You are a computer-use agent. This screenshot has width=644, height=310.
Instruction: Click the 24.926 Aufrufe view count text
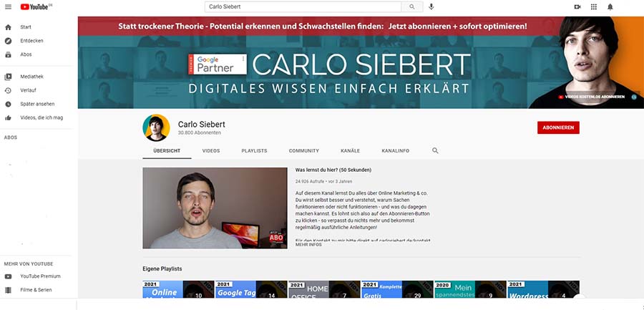click(309, 181)
